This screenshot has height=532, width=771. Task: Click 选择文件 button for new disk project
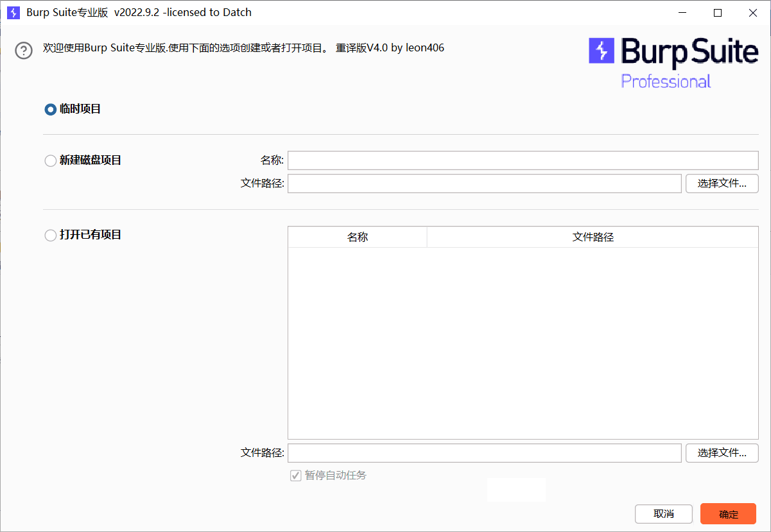(x=722, y=184)
